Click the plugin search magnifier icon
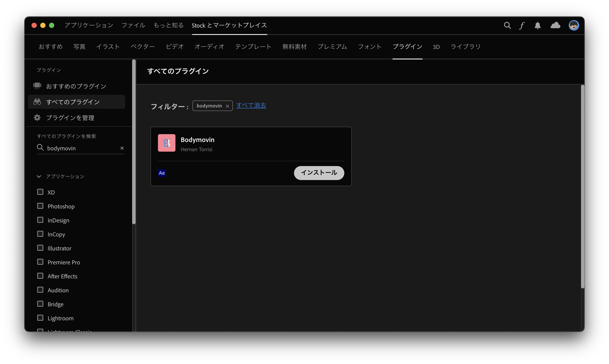Viewport: 609px width, 364px height. coord(40,147)
